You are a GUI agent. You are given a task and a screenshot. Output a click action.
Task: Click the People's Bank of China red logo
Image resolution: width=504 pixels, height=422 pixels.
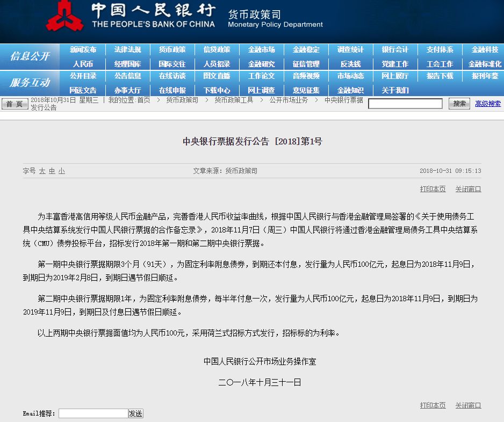click(x=64, y=16)
